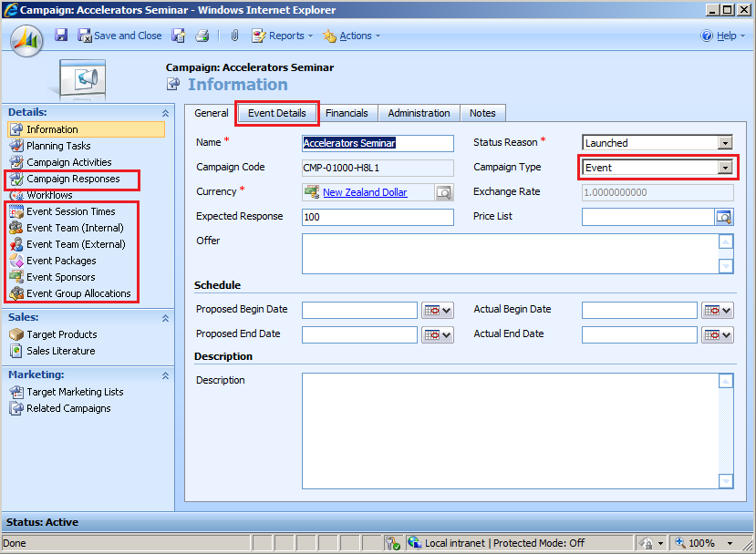The image size is (756, 554).
Task: Open the Reports dropdown menu
Action: [x=282, y=36]
